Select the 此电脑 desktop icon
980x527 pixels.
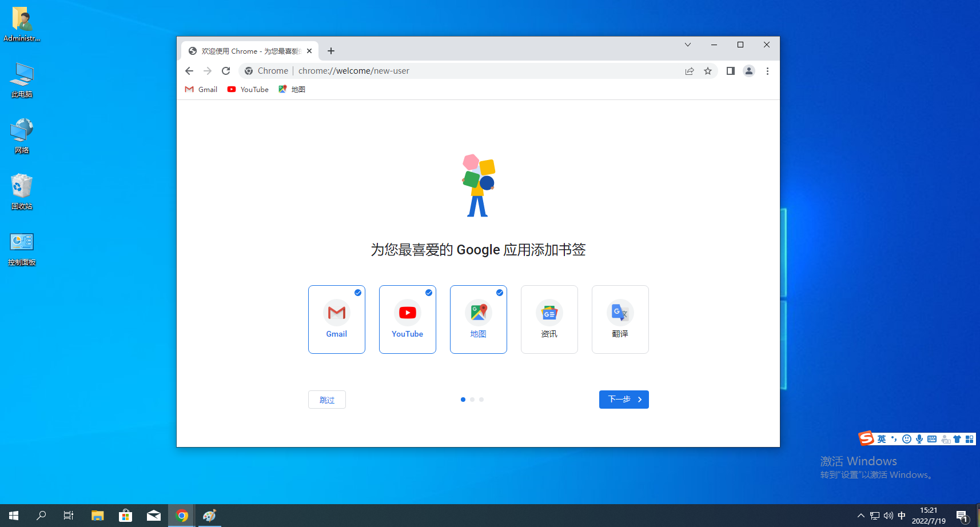(x=22, y=81)
